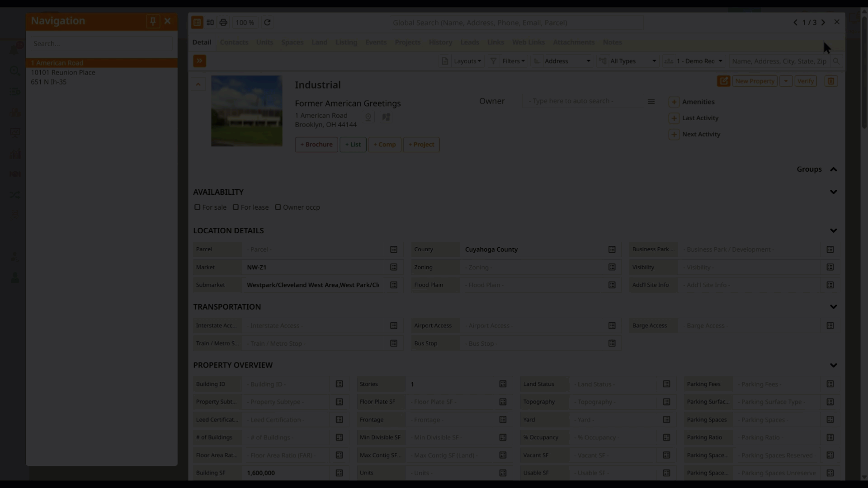Add a Last Activity with the plus icon
The height and width of the screenshot is (488, 868).
click(x=674, y=118)
